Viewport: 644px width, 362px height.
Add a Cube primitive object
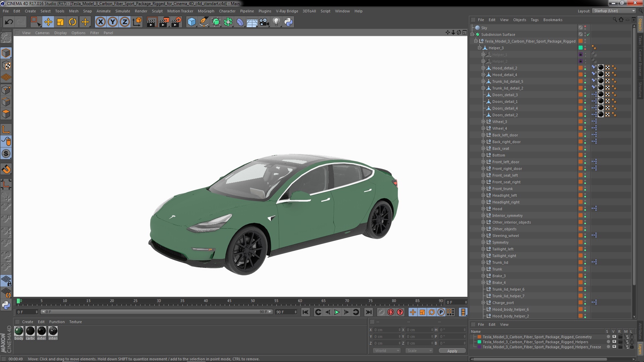click(x=192, y=22)
